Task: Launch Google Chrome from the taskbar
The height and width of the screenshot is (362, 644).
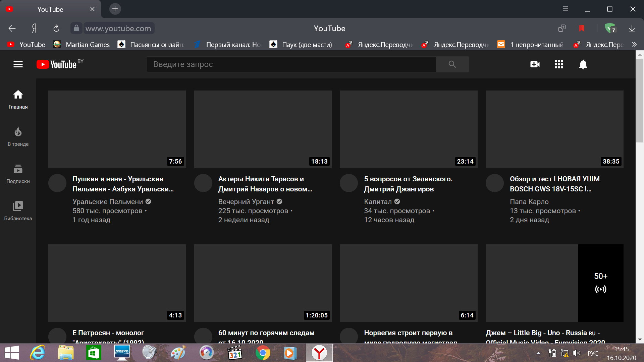Action: pyautogui.click(x=263, y=353)
